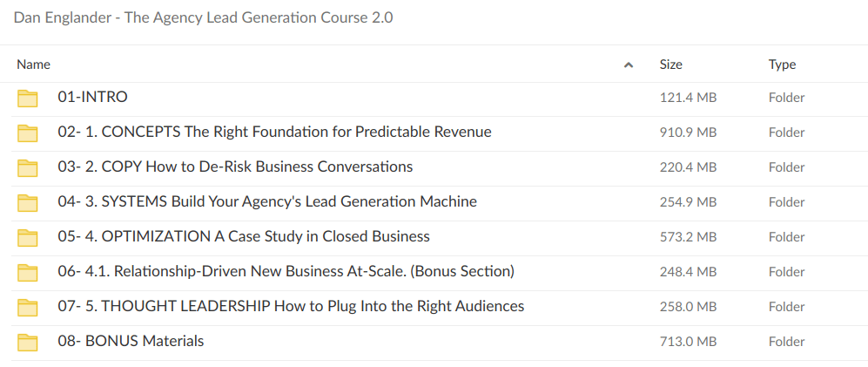The height and width of the screenshot is (367, 868).
Task: Click the folder icon beside 01-INTRO
Action: point(29,98)
